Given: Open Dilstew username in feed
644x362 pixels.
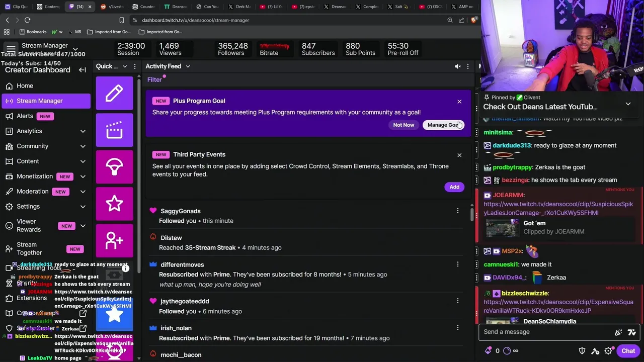Looking at the screenshot, I should point(171,238).
